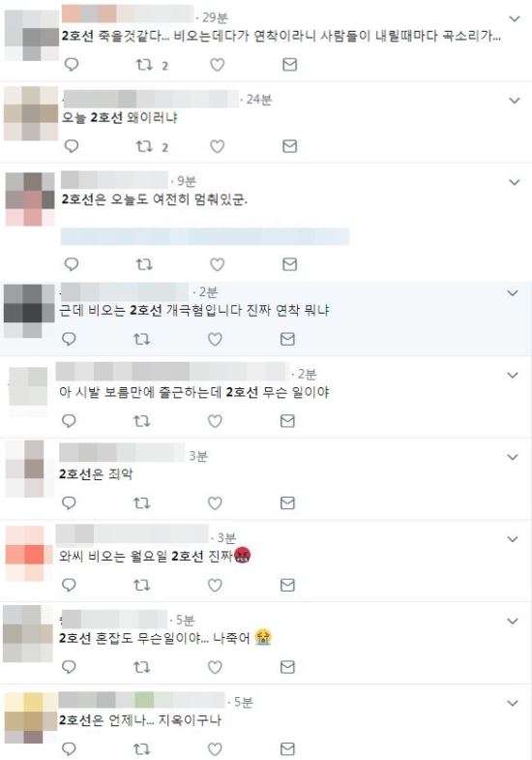
Task: Open more options on '지옥이구나' tweet
Action: (x=513, y=703)
